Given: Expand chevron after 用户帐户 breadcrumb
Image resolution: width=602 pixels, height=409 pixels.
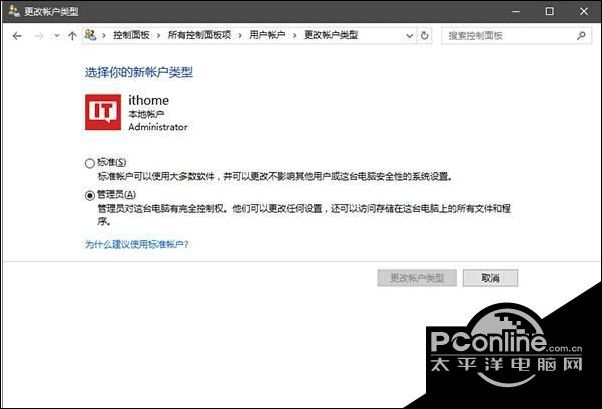Looking at the screenshot, I should click(294, 36).
